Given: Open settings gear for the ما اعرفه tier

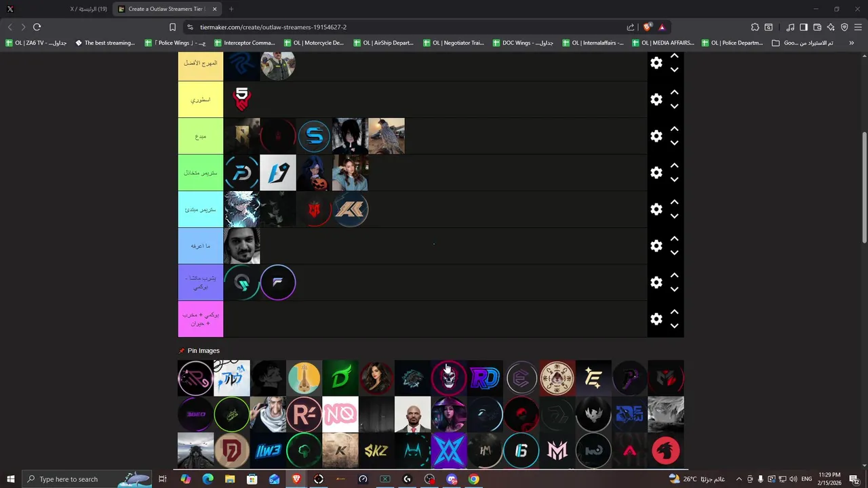Looking at the screenshot, I should (x=656, y=245).
